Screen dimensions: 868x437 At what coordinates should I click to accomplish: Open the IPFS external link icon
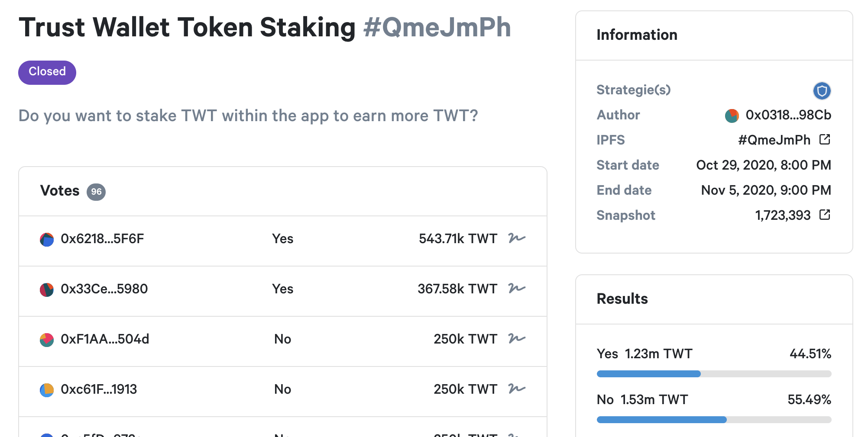825,139
